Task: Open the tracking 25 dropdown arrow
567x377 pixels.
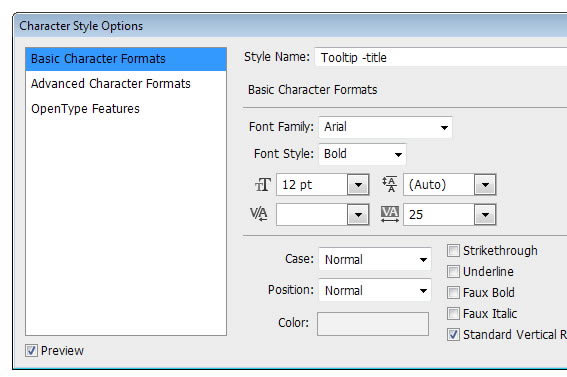Action: [x=485, y=215]
